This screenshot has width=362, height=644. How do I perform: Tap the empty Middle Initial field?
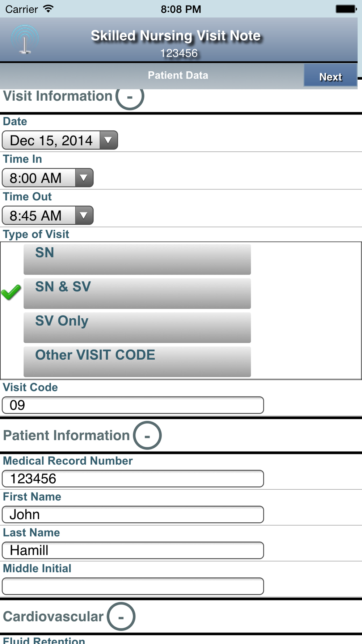pyautogui.click(x=132, y=586)
